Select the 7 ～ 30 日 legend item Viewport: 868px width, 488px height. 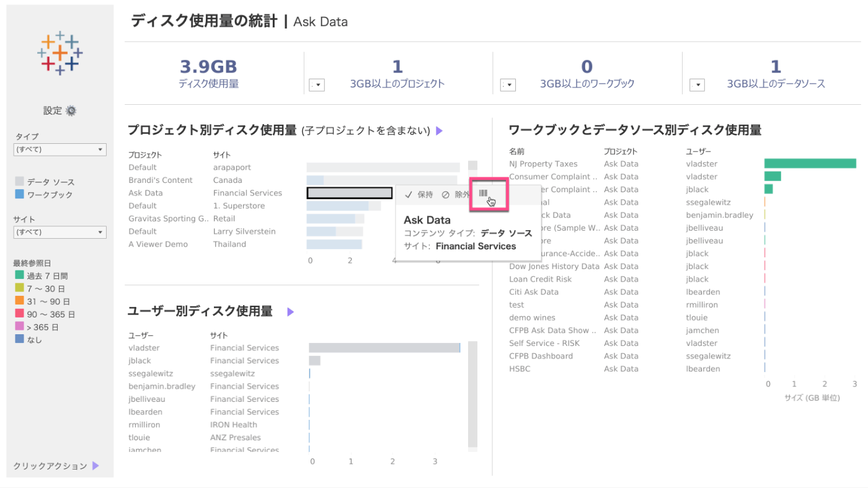[x=40, y=289]
